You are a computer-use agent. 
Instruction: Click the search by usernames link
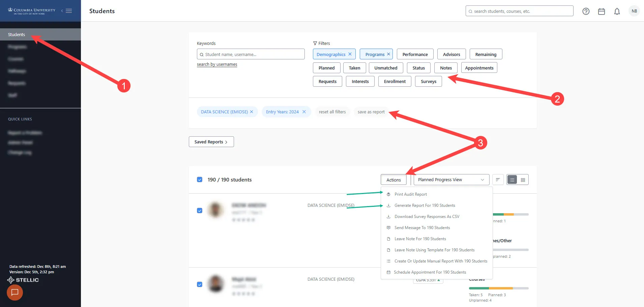coord(217,64)
